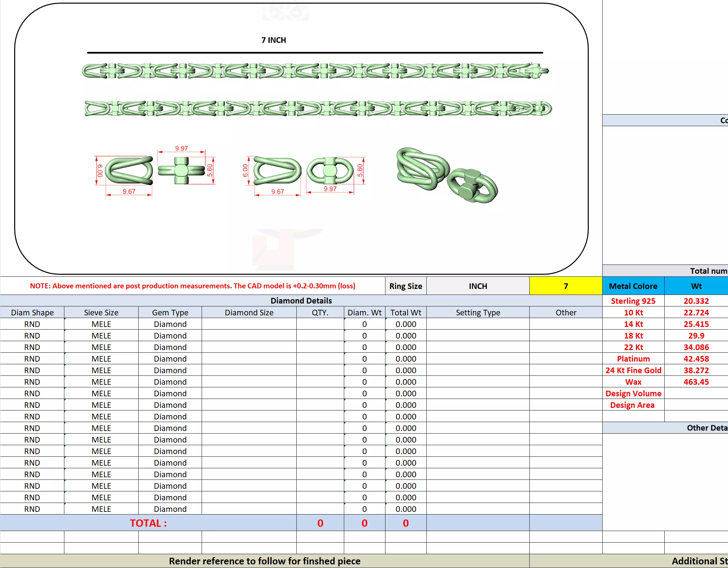728x568 pixels.
Task: Select the Sieve Size column header
Action: pos(101,312)
